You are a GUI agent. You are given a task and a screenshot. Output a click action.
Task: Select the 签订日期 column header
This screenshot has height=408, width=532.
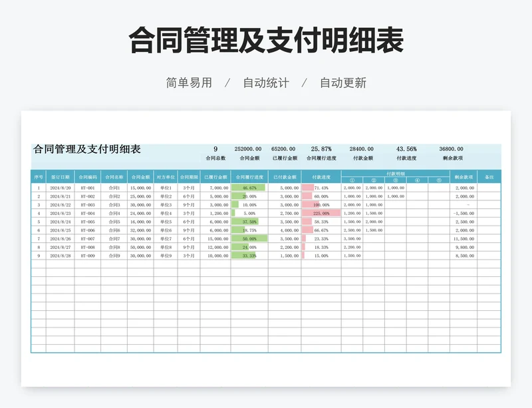(x=60, y=178)
